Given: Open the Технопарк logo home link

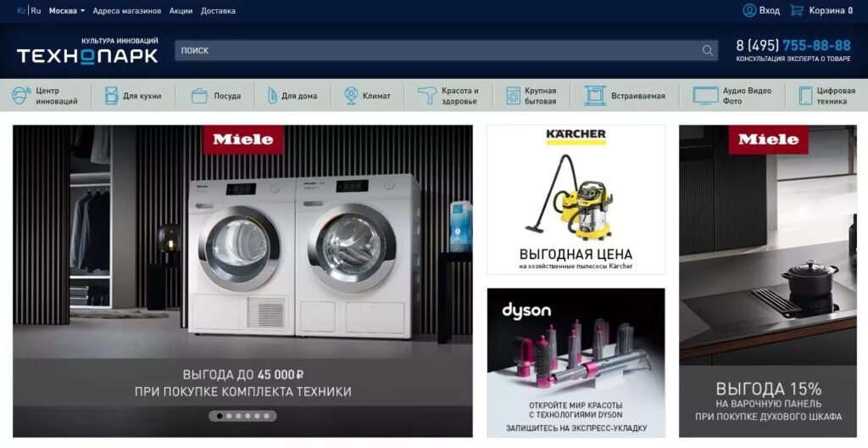Looking at the screenshot, I should tap(87, 51).
